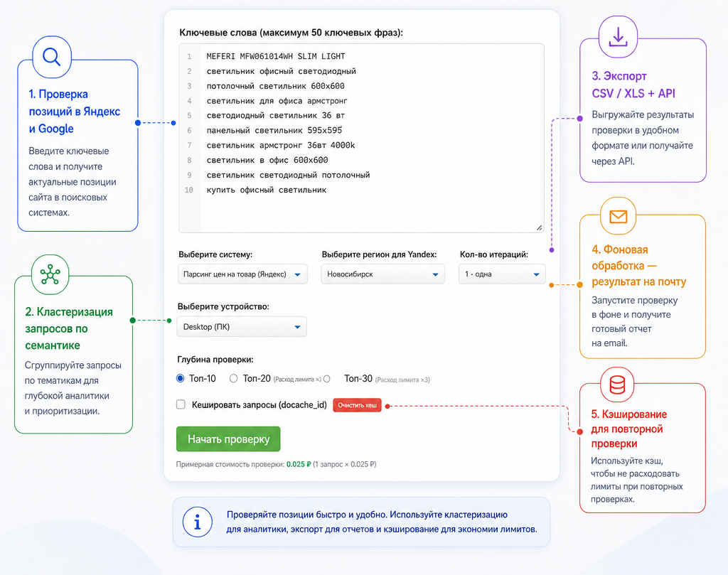Click the orange email envelope icon
728x575 pixels.
click(619, 216)
